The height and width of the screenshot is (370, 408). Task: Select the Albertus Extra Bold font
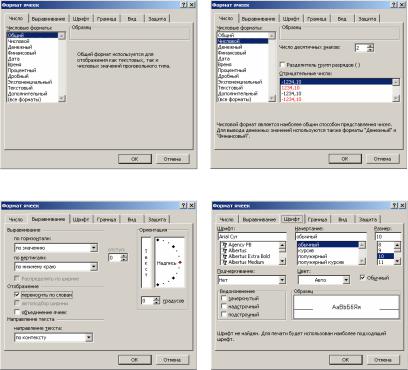point(249,256)
